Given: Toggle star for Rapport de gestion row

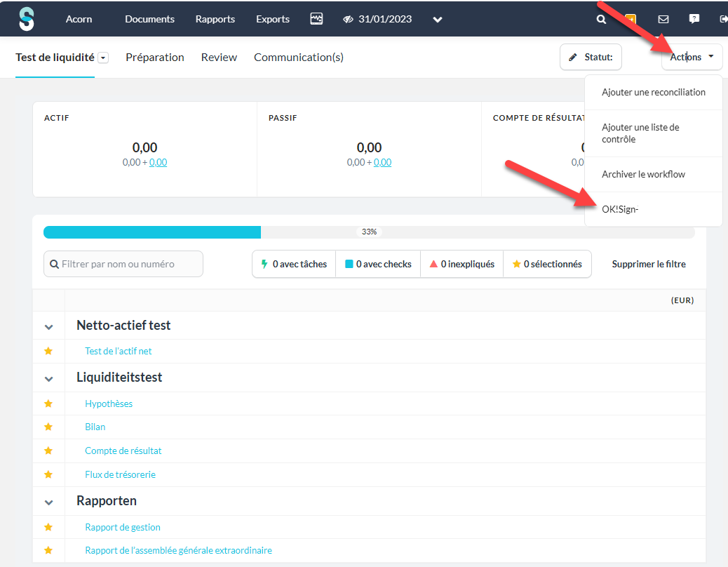Looking at the screenshot, I should [x=48, y=527].
